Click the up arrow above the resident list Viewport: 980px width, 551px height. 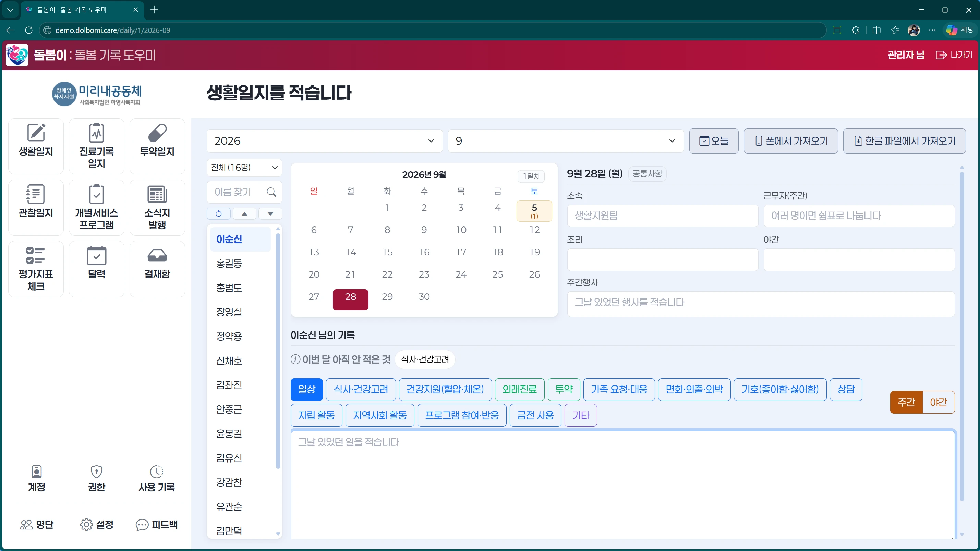point(244,214)
